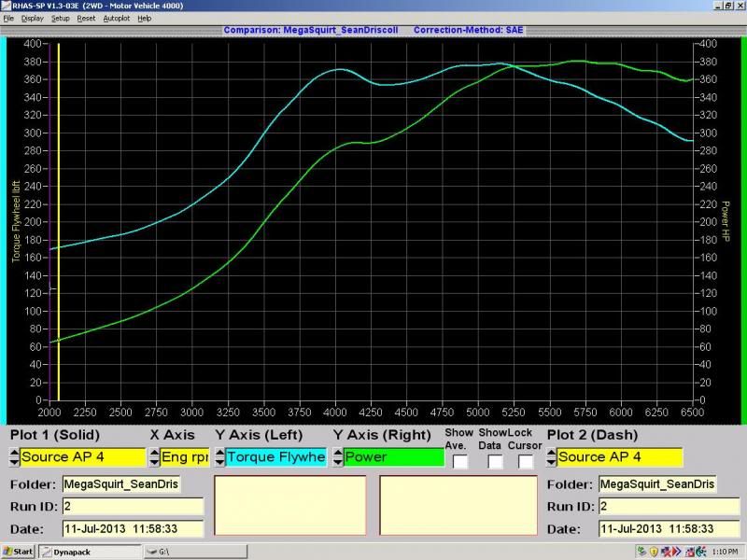The height and width of the screenshot is (560, 747).
Task: Enable the Show Ave. checkbox
Action: pyautogui.click(x=460, y=460)
